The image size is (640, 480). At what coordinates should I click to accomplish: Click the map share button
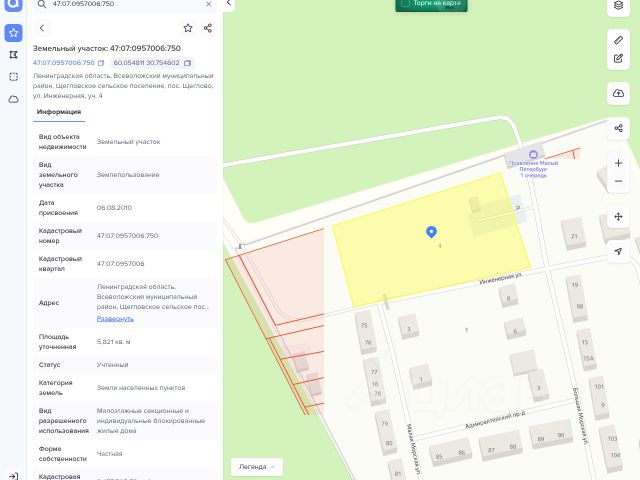[618, 128]
